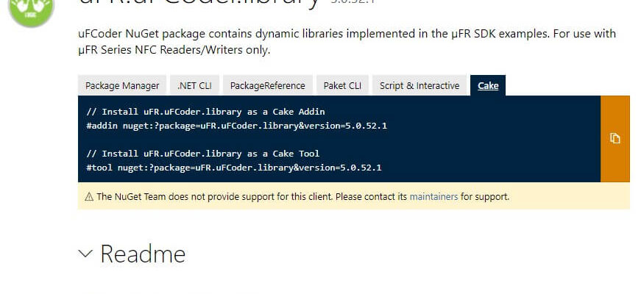Click the Cake Tool comment line
644x294 pixels.
tap(203, 154)
